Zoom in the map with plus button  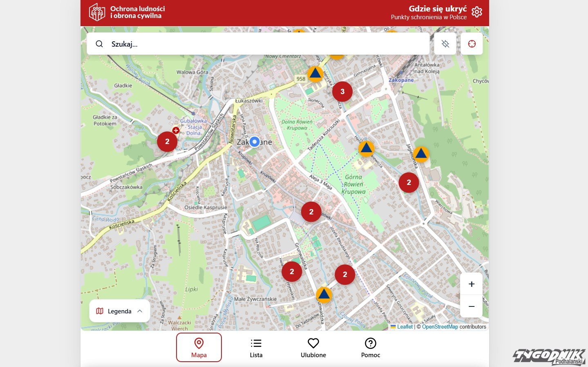pos(472,284)
